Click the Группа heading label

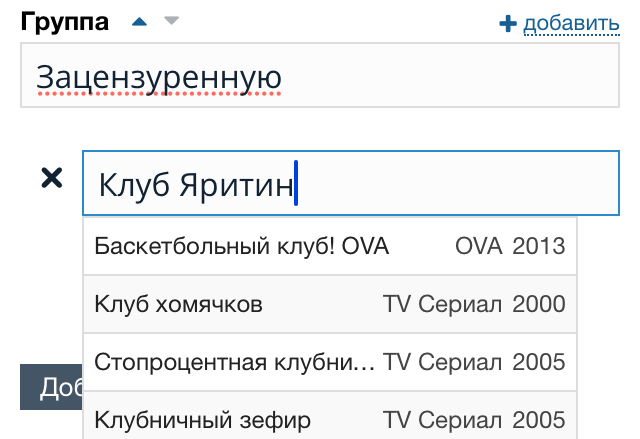[65, 22]
